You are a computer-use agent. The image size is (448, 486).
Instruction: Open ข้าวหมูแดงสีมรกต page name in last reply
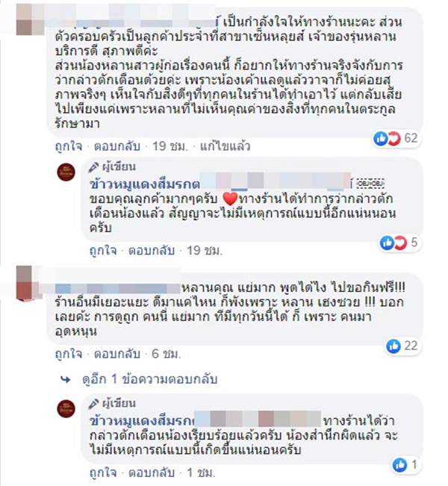[x=141, y=421]
